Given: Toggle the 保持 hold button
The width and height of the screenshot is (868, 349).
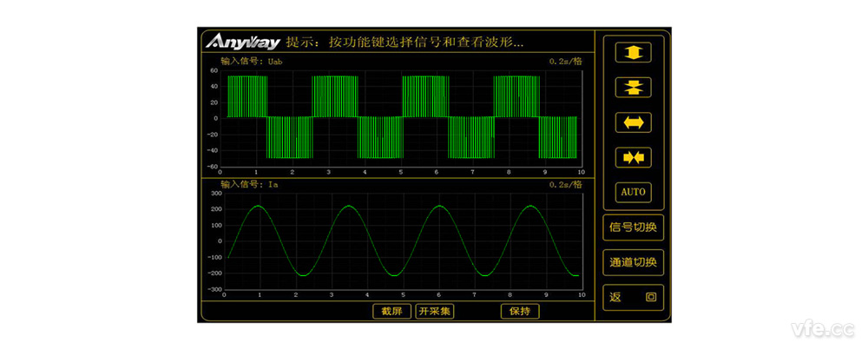Looking at the screenshot, I should tap(520, 311).
